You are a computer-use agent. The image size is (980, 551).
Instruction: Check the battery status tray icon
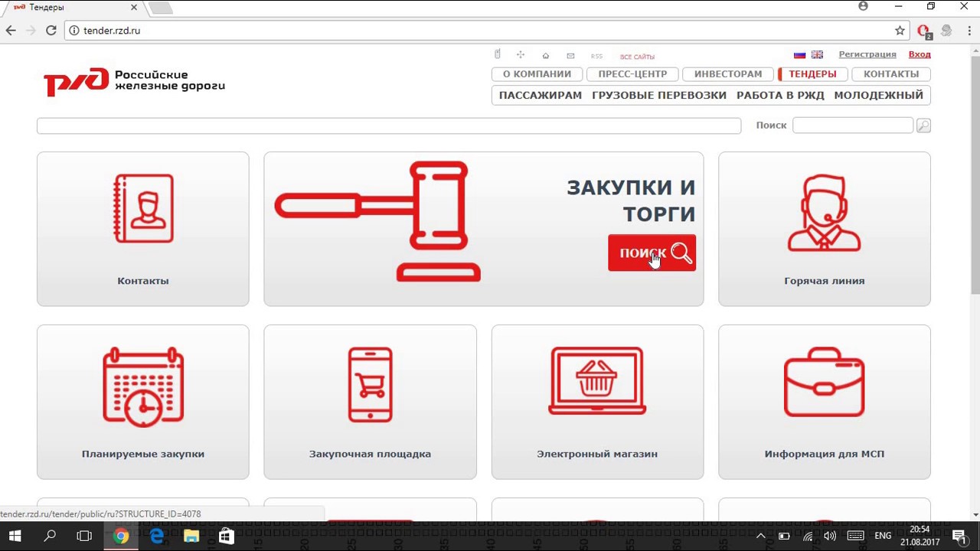(784, 536)
